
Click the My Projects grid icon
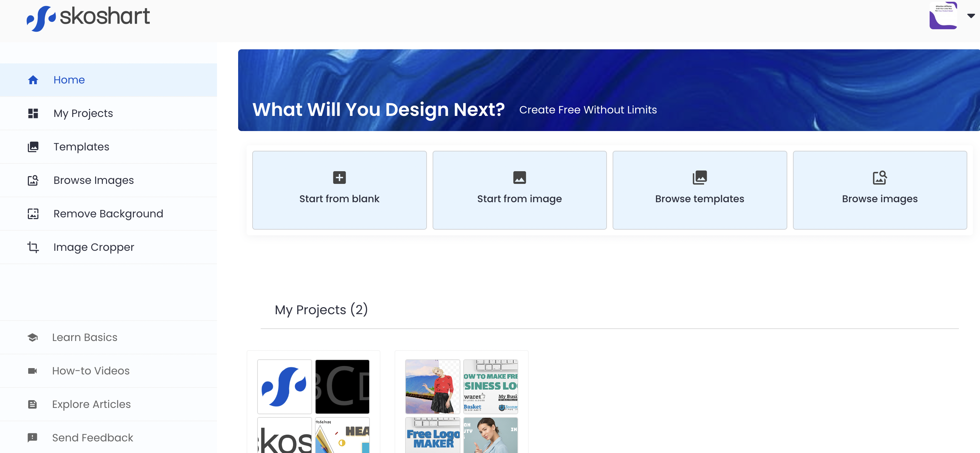33,113
